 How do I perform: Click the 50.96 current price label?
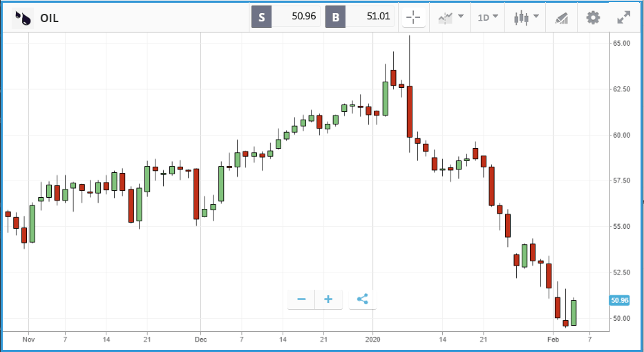[619, 300]
